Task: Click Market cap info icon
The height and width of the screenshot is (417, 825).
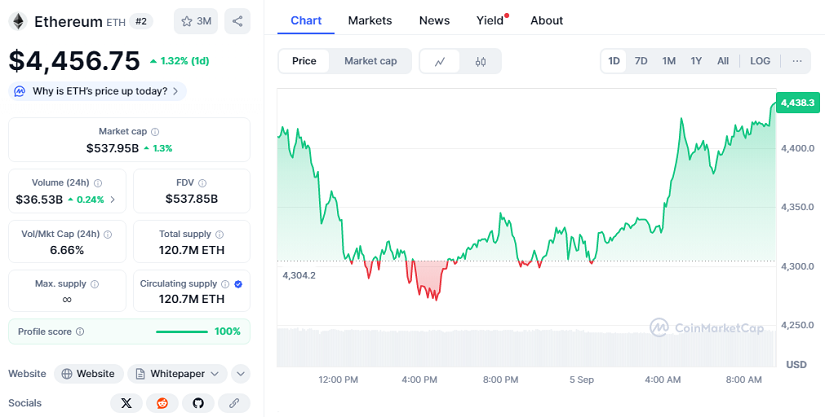Action: pyautogui.click(x=155, y=132)
